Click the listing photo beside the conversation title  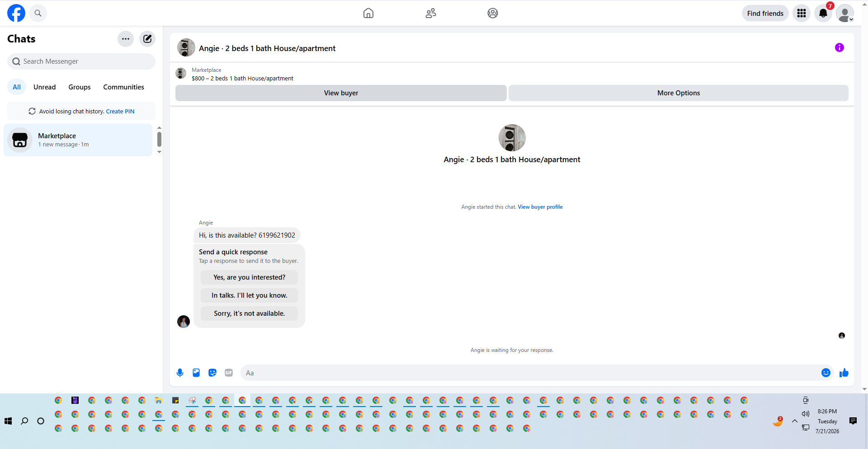(186, 47)
